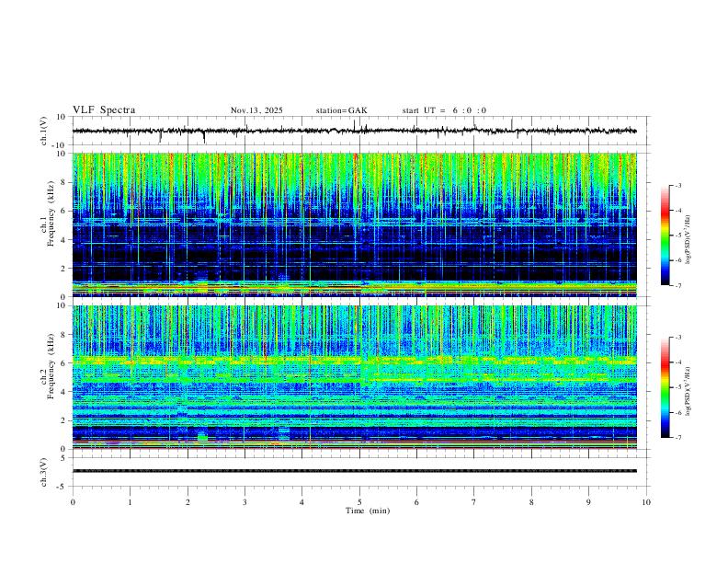Click time axis tick label "6"

coord(417,502)
